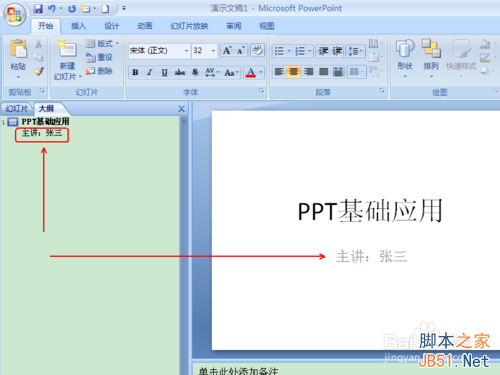The width and height of the screenshot is (500, 375).
Task: Open the 字体 font dialog launcher
Action: tap(261, 91)
